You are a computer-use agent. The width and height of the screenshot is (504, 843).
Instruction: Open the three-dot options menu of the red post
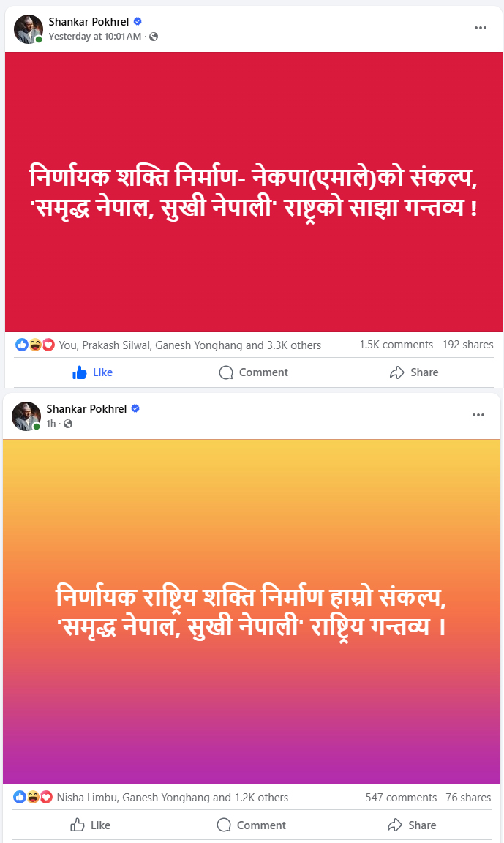pyautogui.click(x=481, y=28)
